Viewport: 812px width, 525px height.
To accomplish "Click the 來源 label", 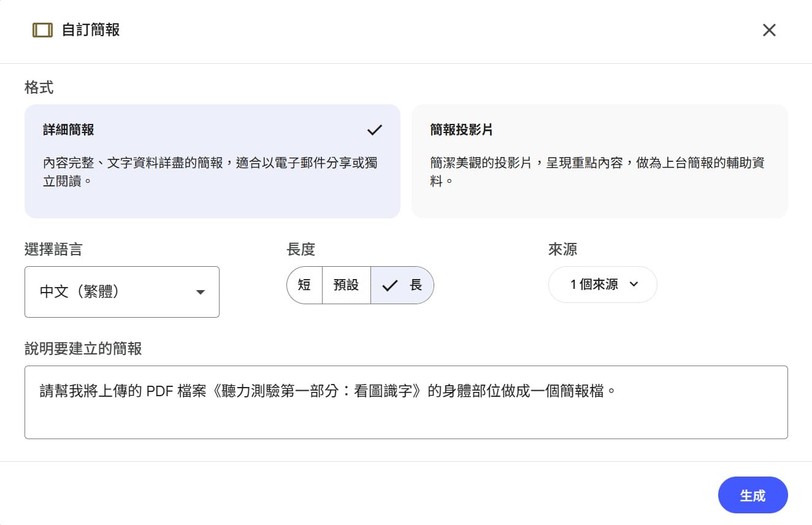I will (x=562, y=250).
